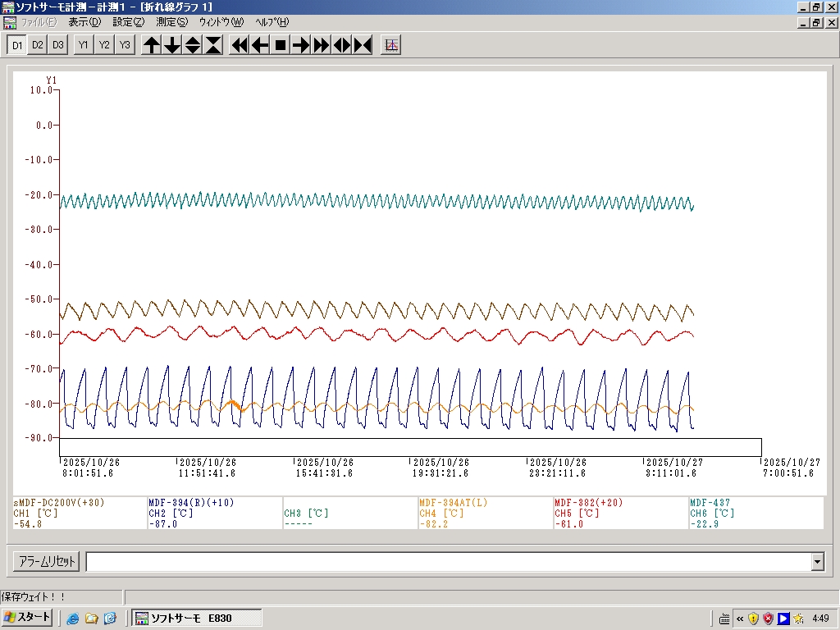The height and width of the screenshot is (630, 840).
Task: Click the vertical compress hourglass icon
Action: pos(213,45)
